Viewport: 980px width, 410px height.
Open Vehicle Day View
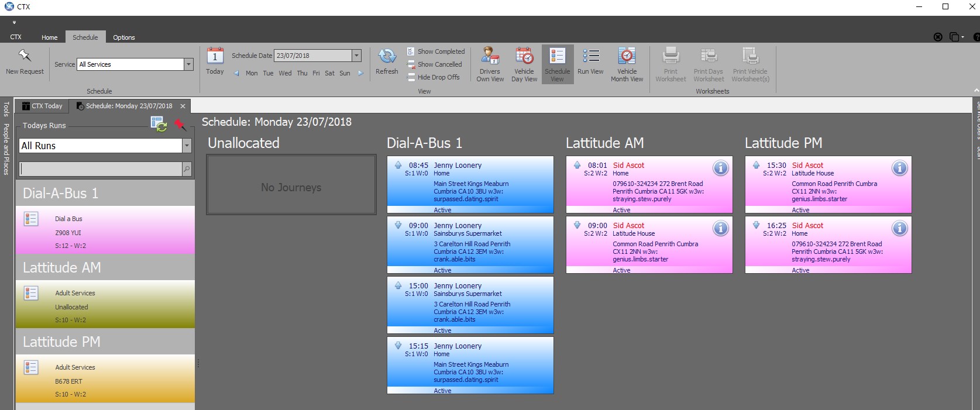point(524,64)
